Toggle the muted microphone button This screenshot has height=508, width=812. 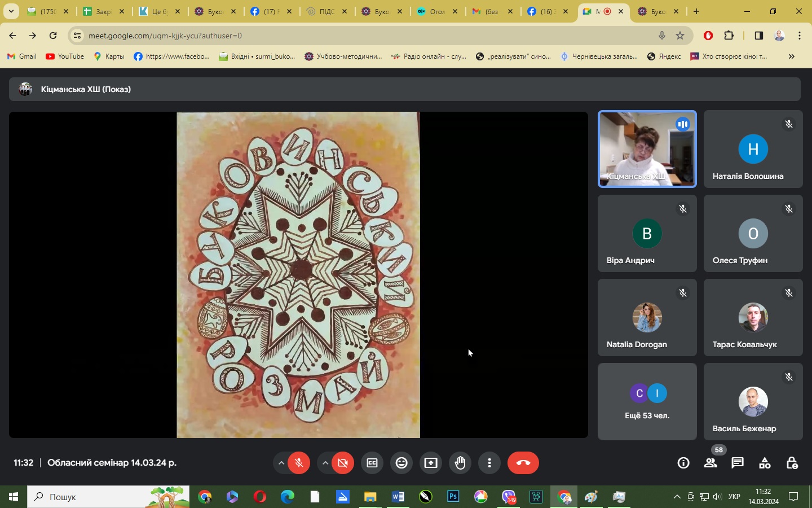point(299,463)
